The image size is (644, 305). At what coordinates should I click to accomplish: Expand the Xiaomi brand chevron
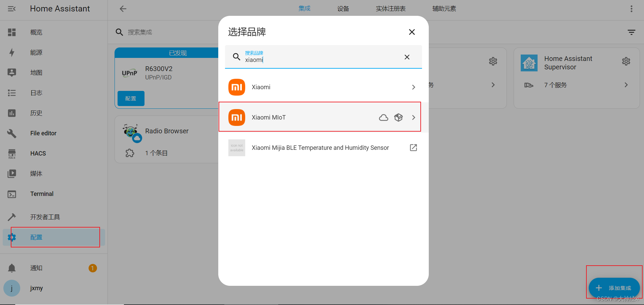414,87
